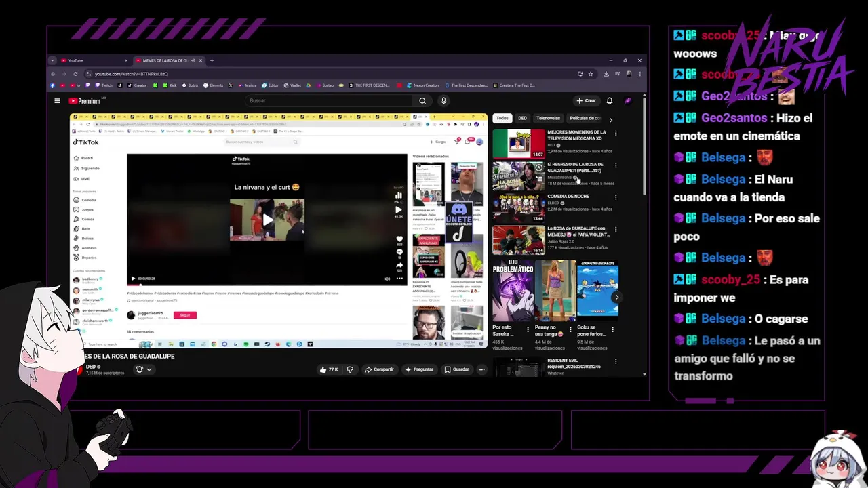868x488 pixels.
Task: Open the YouTube guide hamburger menu
Action: (x=57, y=101)
